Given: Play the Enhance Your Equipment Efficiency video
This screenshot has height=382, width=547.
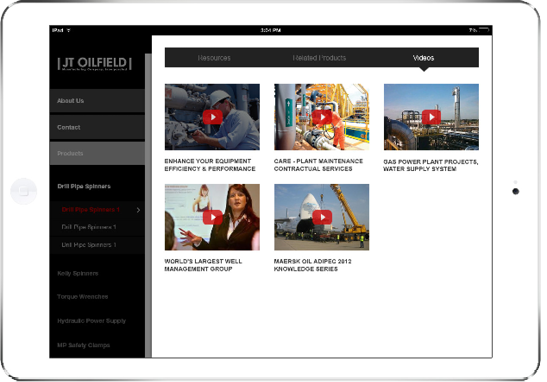Looking at the screenshot, I should (x=212, y=117).
